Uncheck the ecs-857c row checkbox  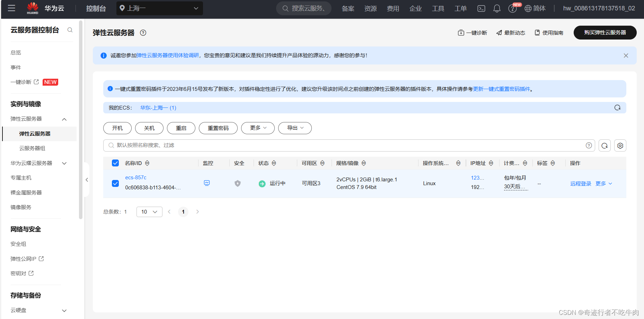point(115,183)
